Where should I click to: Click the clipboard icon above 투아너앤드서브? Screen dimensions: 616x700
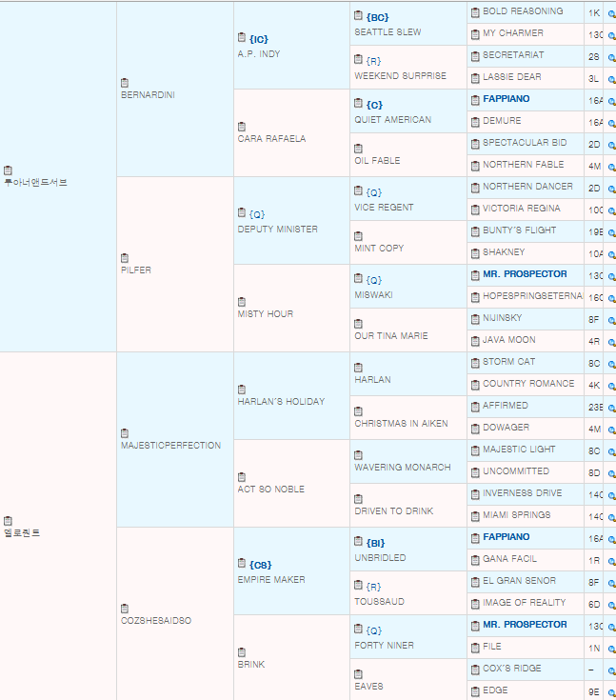(8, 170)
